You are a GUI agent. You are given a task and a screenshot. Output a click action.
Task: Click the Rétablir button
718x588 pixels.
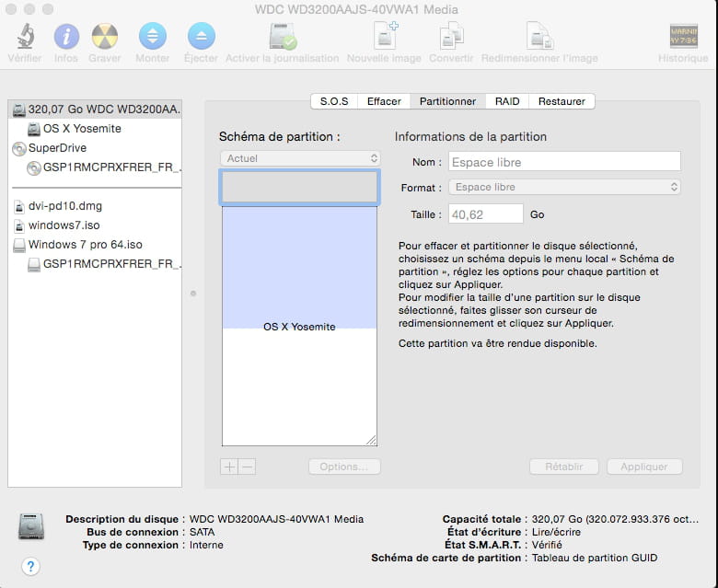(563, 467)
